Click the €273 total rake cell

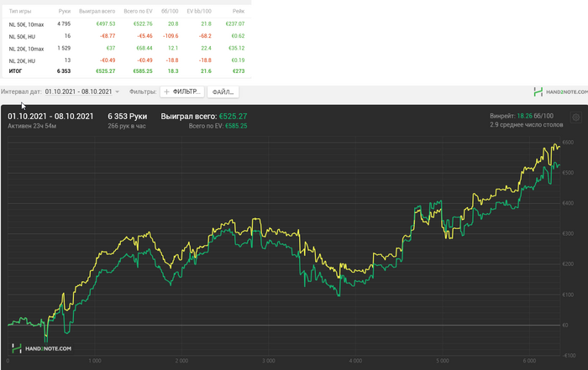pos(239,70)
